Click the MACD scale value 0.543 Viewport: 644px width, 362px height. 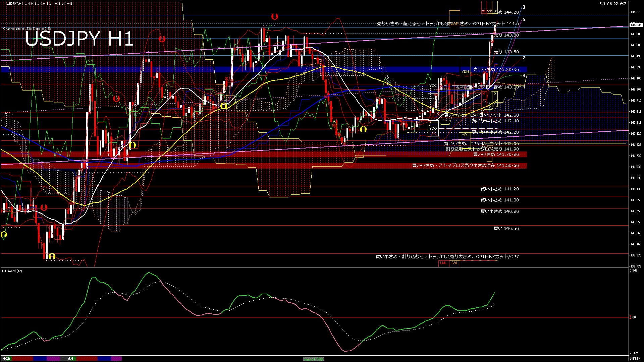634,270
